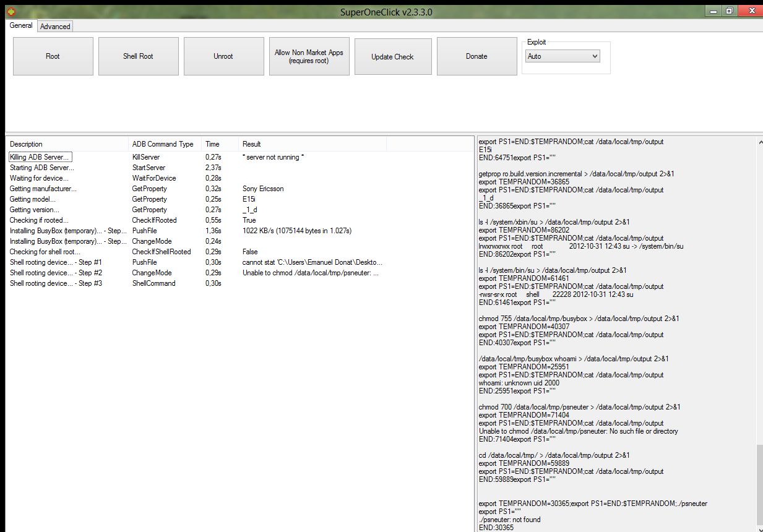
Task: Click the 'cannot stat' error result cell
Action: (x=312, y=262)
